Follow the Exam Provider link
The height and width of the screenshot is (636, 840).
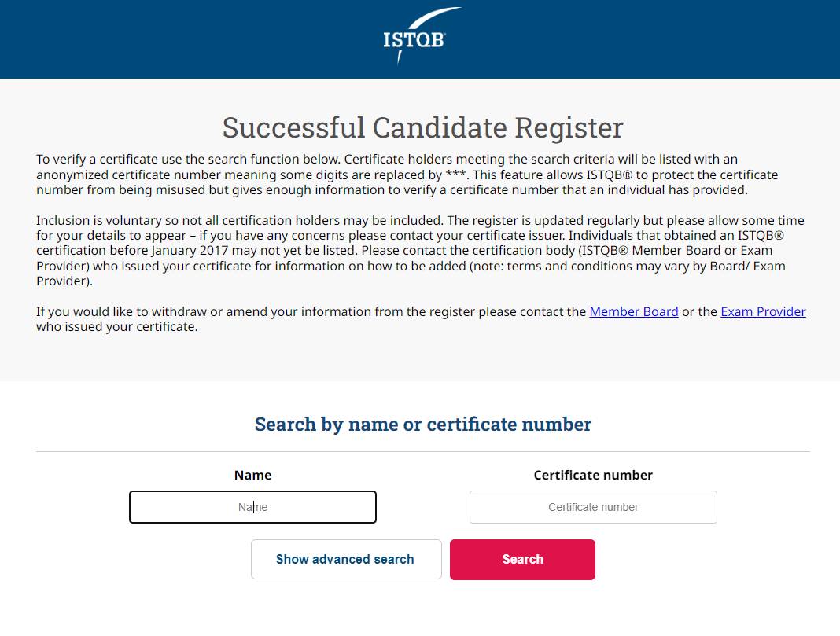[x=763, y=311]
